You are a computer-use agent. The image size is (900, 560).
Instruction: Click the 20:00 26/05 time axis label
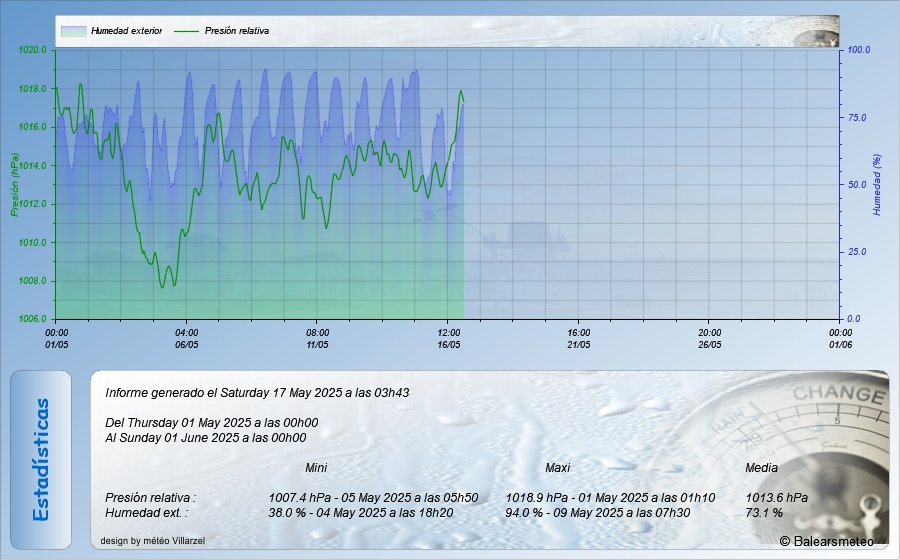coord(709,339)
